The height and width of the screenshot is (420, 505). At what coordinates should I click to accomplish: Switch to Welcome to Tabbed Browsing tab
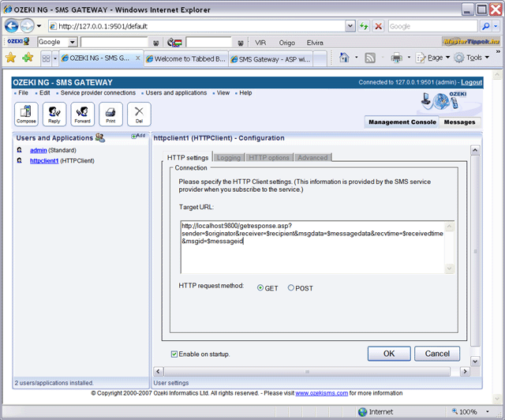[186, 59]
